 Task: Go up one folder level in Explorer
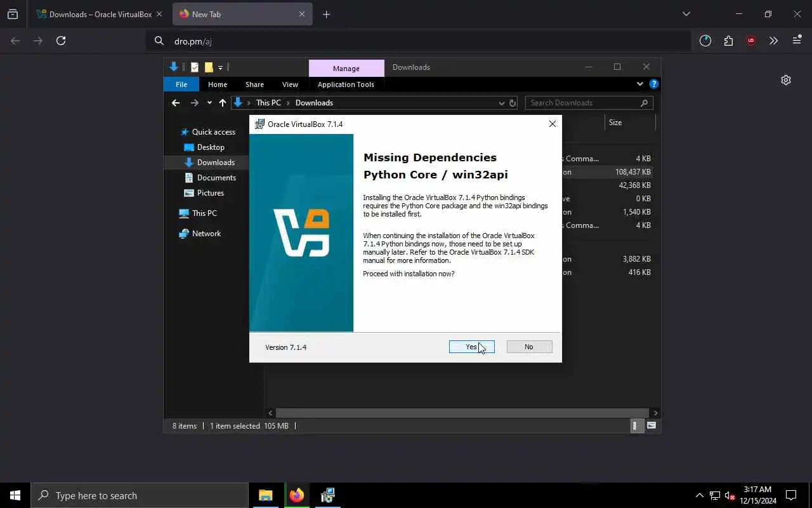coord(223,103)
